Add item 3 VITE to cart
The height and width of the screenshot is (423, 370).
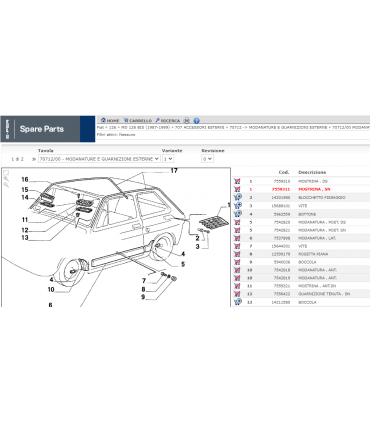[x=237, y=206]
